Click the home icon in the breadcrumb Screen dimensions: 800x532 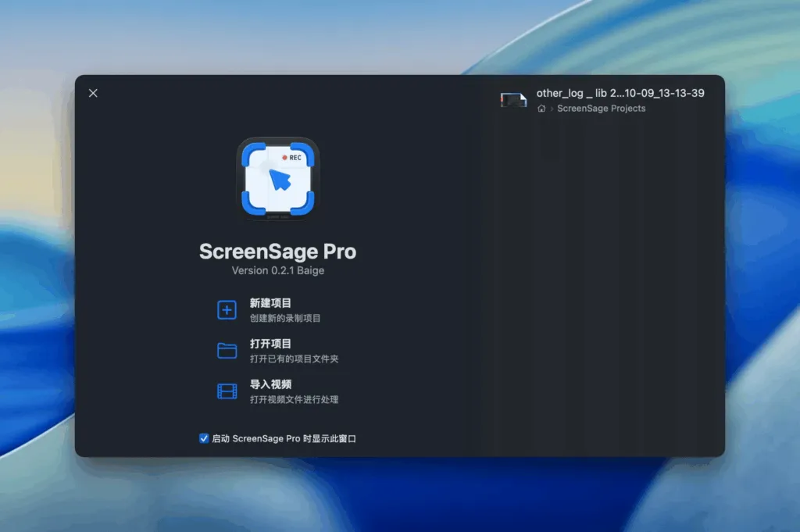[541, 109]
